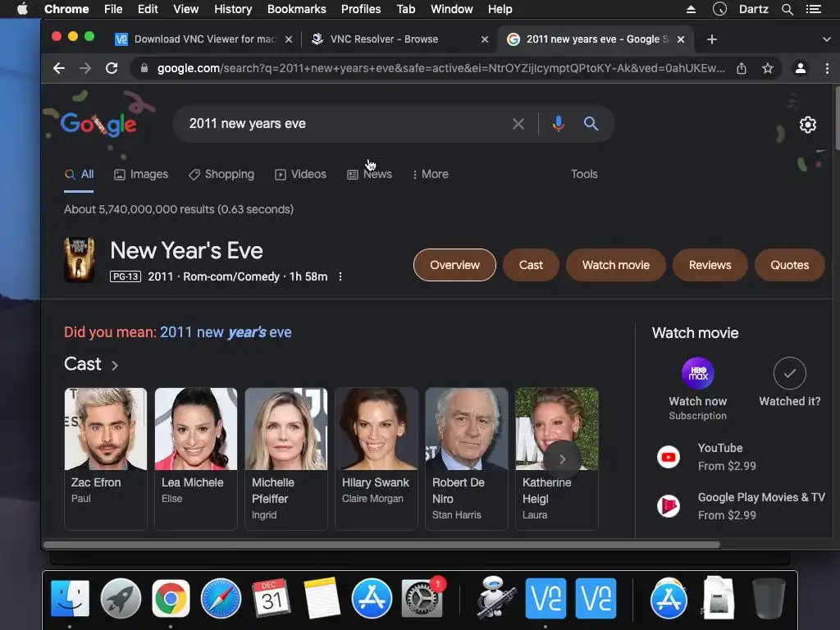Screen dimensions: 840x630
Task: Open Safari from the Dock
Action: click(x=221, y=598)
